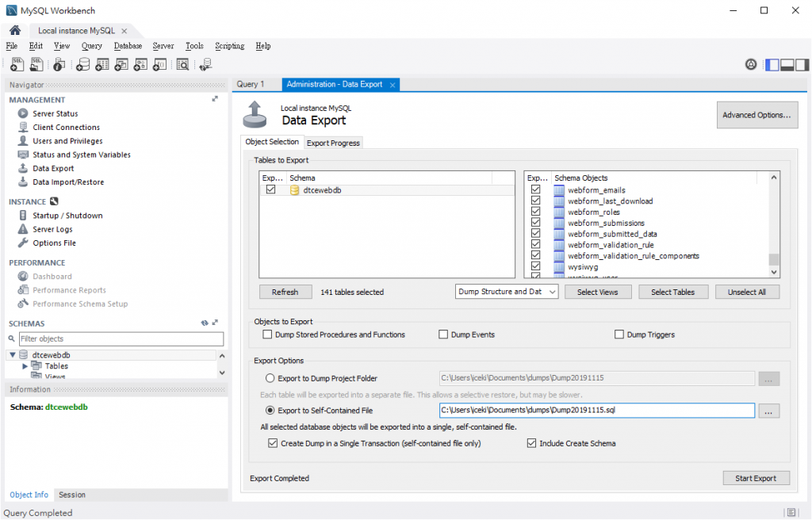Toggle Create Dump in Single Transaction
The width and height of the screenshot is (812, 520).
click(273, 443)
